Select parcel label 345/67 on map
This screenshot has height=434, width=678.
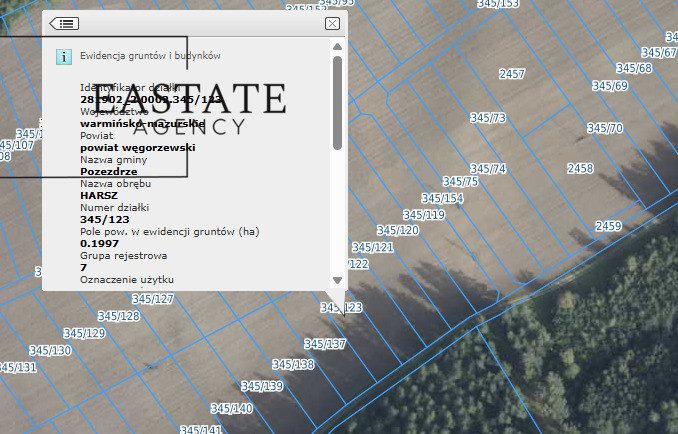[659, 53]
